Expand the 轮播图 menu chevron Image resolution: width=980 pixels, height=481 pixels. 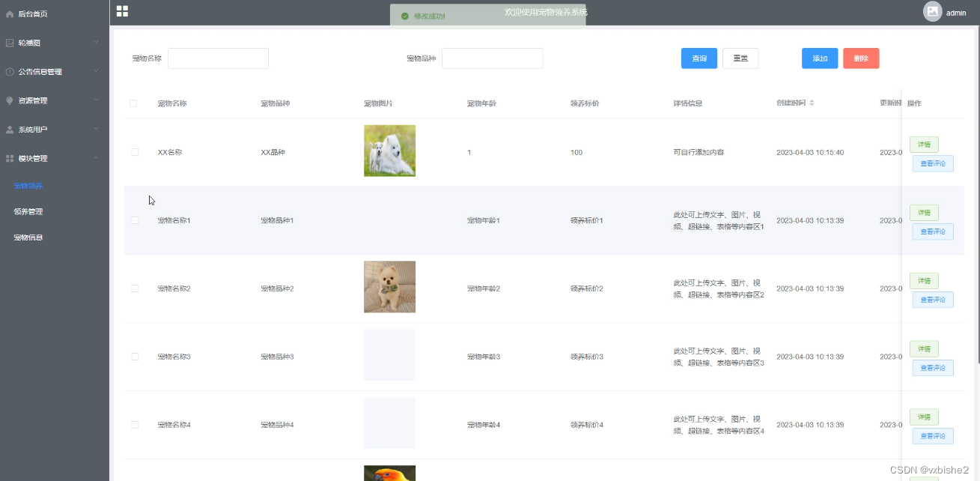click(96, 43)
